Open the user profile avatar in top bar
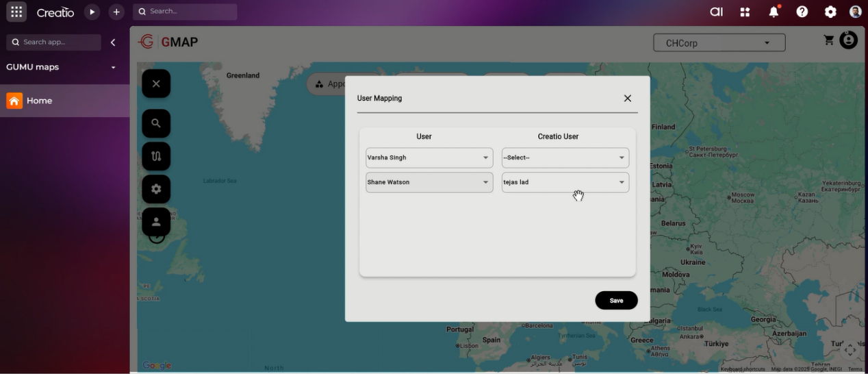Viewport: 868px width, 374px height. 856,12
